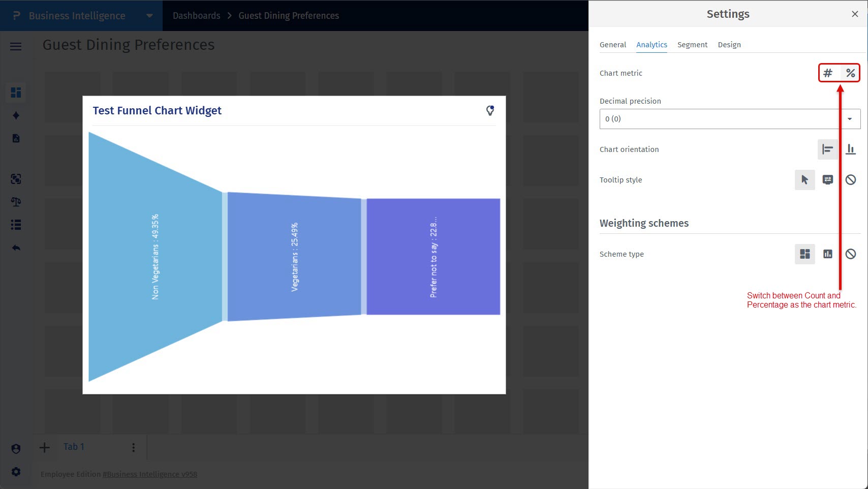
Task: Click the dashboards grid icon in the sidebar
Action: (16, 93)
